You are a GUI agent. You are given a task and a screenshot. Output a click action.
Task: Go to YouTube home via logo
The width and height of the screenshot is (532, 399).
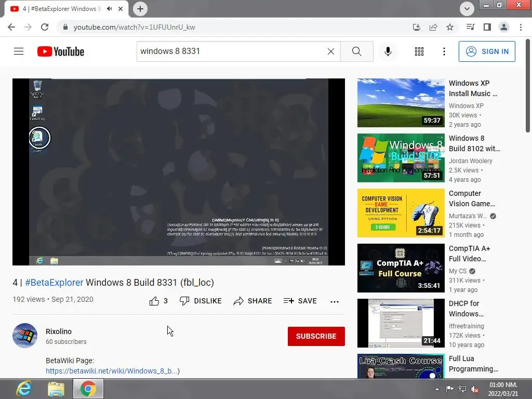coord(61,51)
